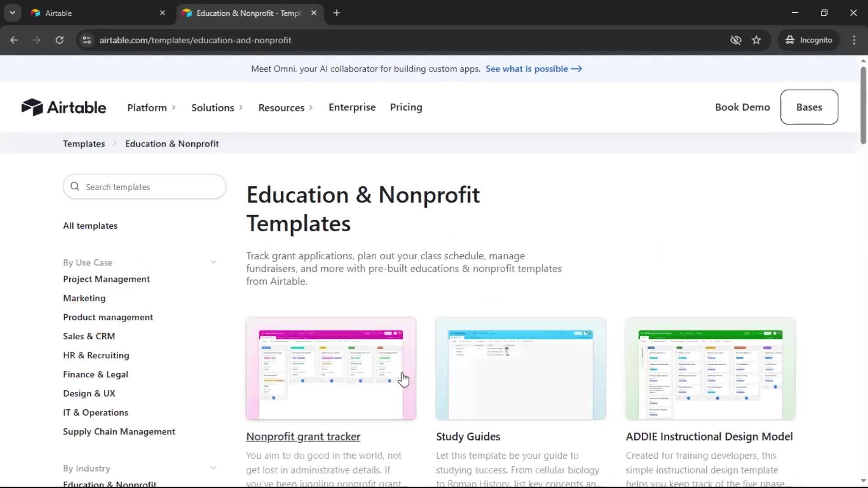Open All templates
The width and height of the screenshot is (868, 488).
pos(90,225)
